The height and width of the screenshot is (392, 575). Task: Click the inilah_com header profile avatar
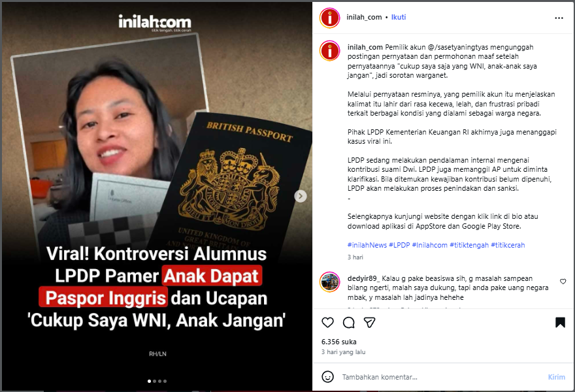[330, 18]
